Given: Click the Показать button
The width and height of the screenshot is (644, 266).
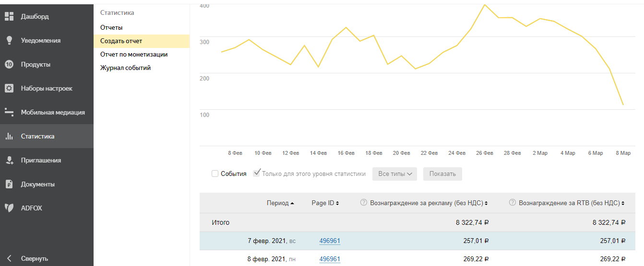Looking at the screenshot, I should [x=442, y=173].
